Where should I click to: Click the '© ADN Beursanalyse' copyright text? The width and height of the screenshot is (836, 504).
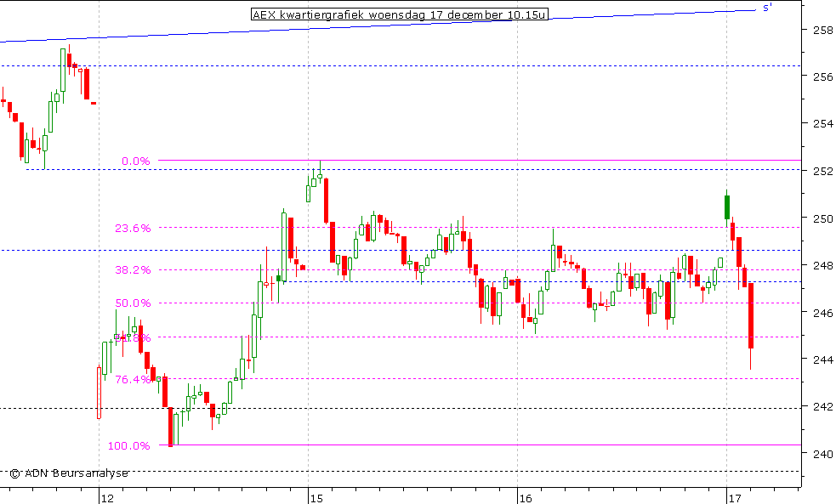[x=69, y=473]
